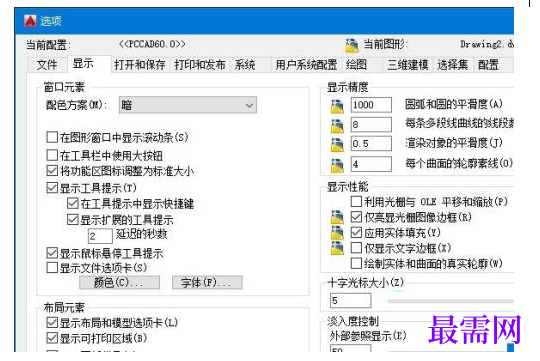Click drawing icon beside 当前图形 label
Screen dimensions: 540x361
[x=351, y=45]
